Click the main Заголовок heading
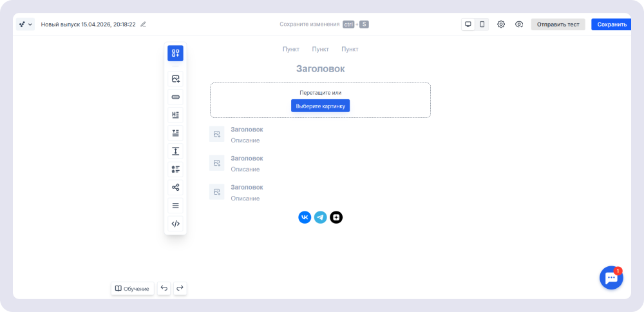This screenshot has width=644, height=312. point(320,68)
